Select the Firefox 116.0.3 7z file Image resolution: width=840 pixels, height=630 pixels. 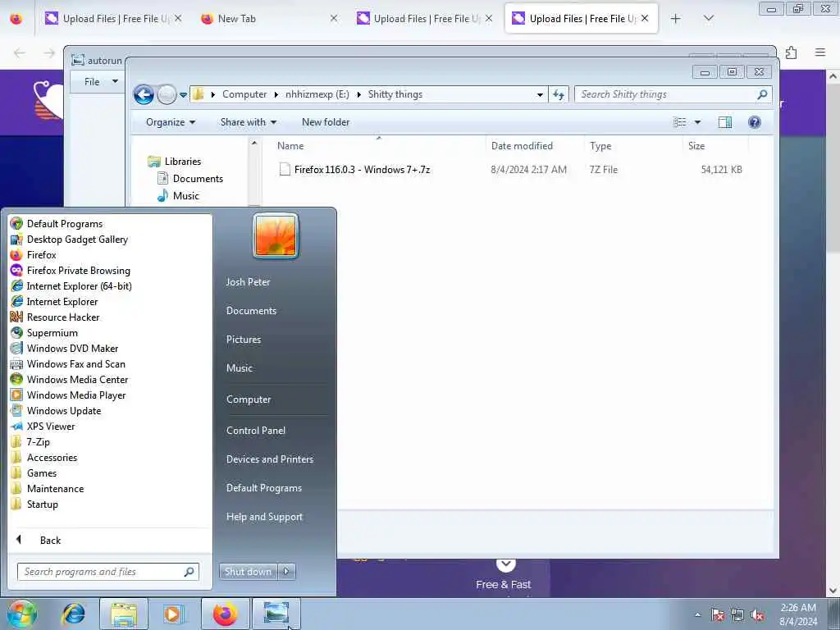[362, 170]
